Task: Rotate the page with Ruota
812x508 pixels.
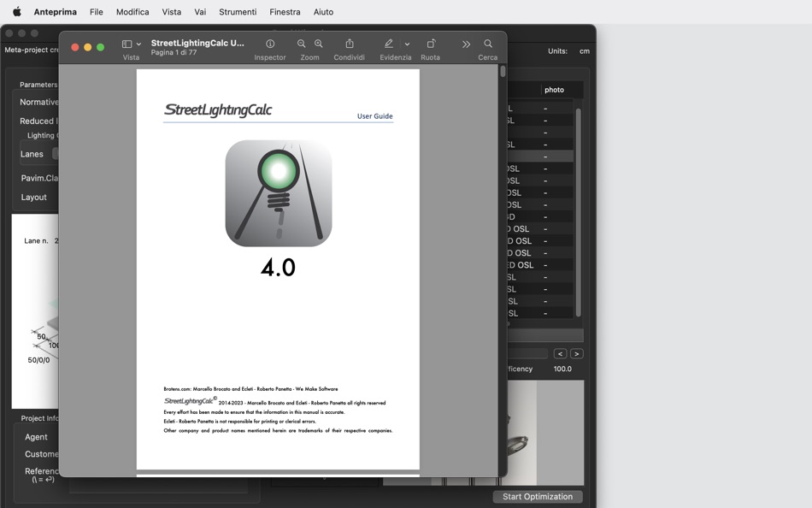Action: [431, 44]
